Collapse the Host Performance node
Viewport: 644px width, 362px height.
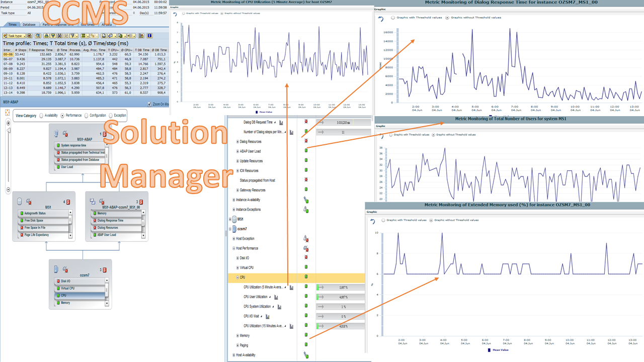click(x=234, y=248)
